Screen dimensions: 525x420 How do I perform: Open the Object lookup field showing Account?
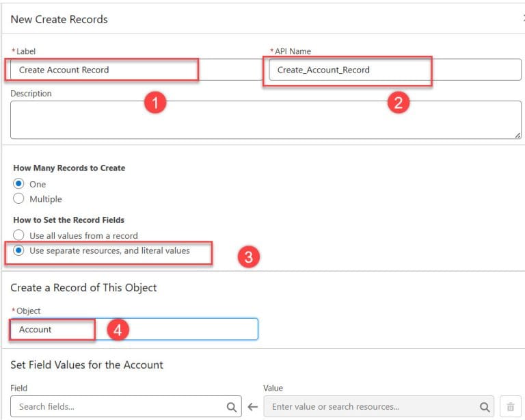134,329
